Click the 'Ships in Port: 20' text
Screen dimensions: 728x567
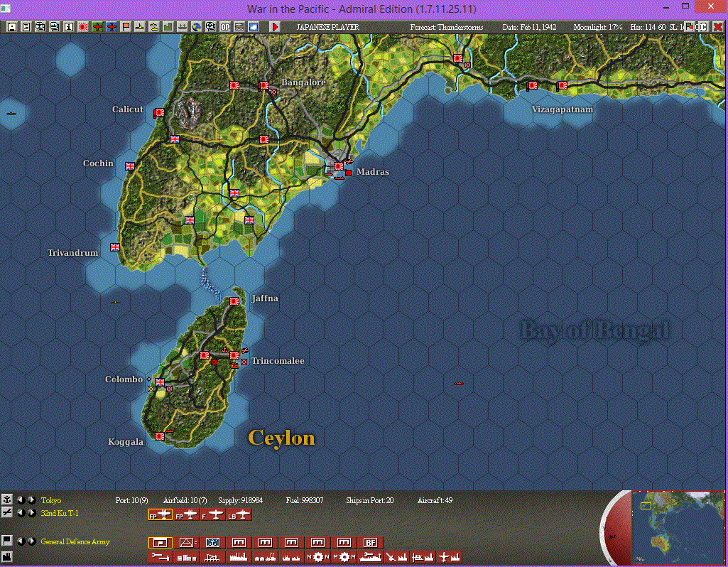click(369, 500)
